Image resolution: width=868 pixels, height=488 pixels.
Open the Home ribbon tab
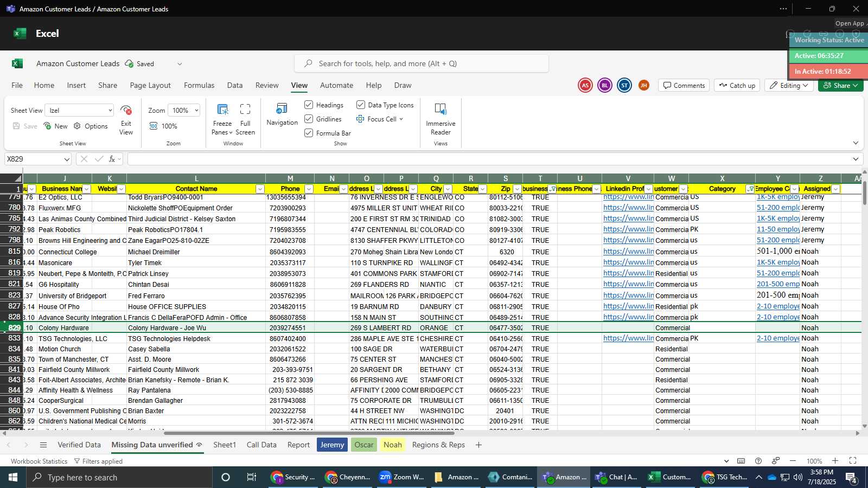coord(44,85)
